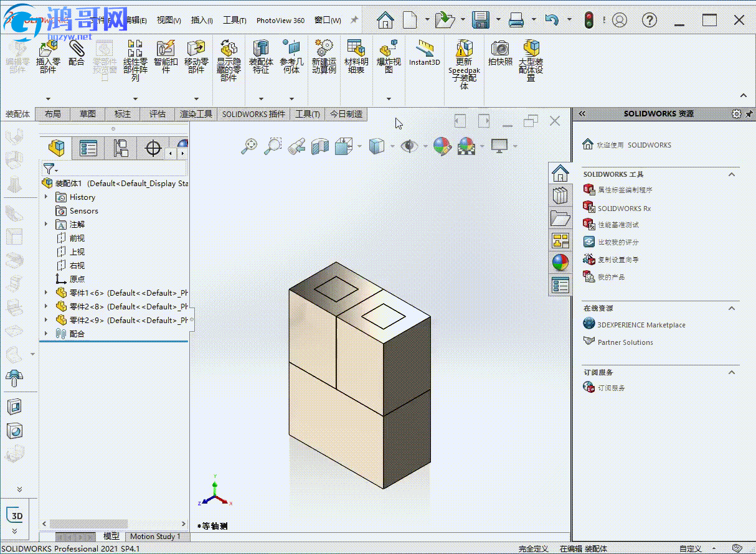
Task: Undo the last action with the arrow icon
Action: 552,20
